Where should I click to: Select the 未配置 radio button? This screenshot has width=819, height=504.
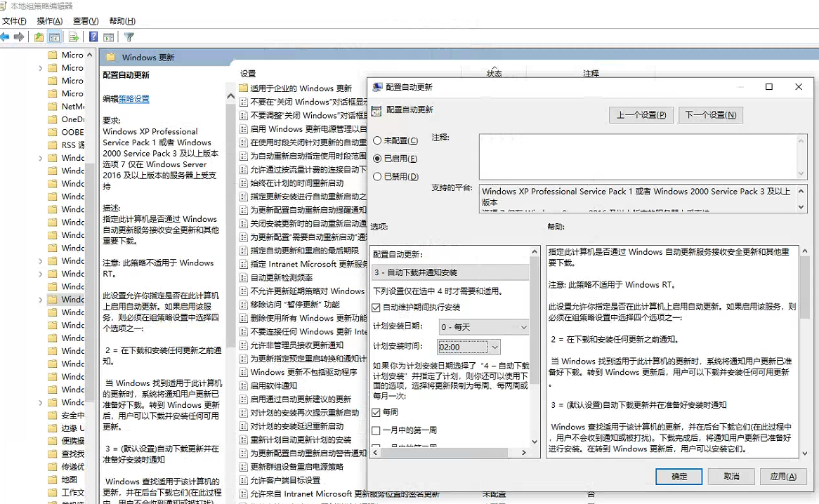pos(378,141)
